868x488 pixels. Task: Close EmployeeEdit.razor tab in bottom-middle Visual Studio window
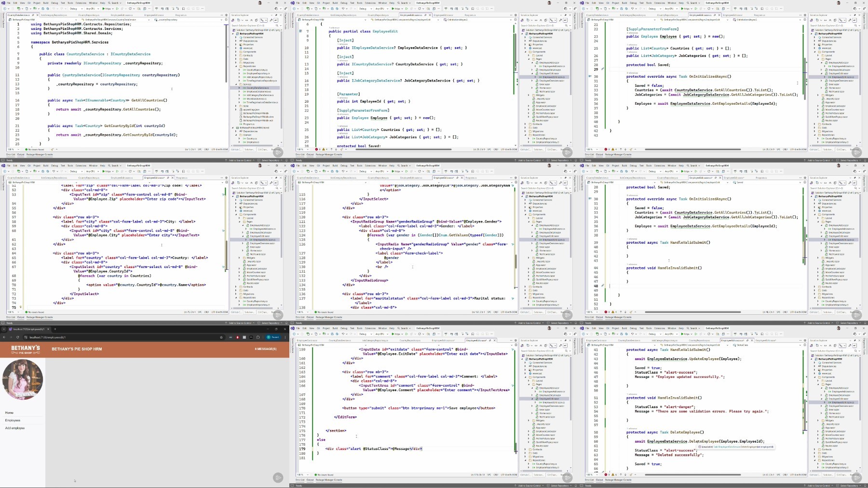(x=495, y=340)
